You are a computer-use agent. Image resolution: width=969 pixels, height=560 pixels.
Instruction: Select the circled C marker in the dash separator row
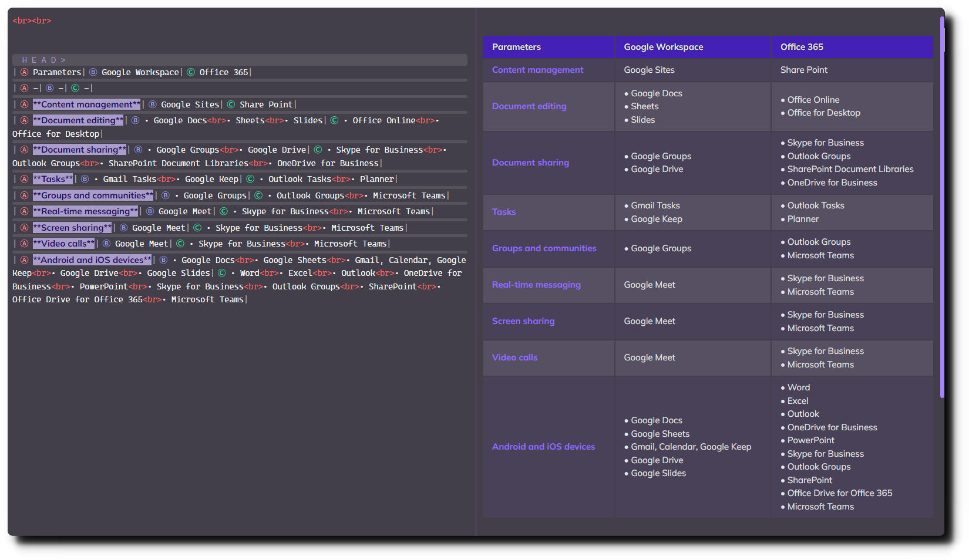[75, 88]
